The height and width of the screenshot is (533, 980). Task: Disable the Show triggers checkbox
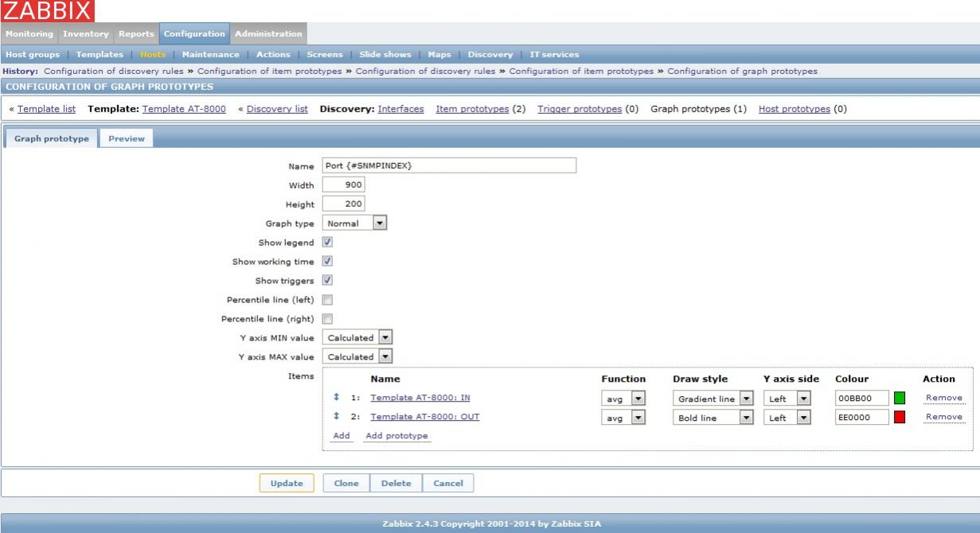tap(327, 280)
